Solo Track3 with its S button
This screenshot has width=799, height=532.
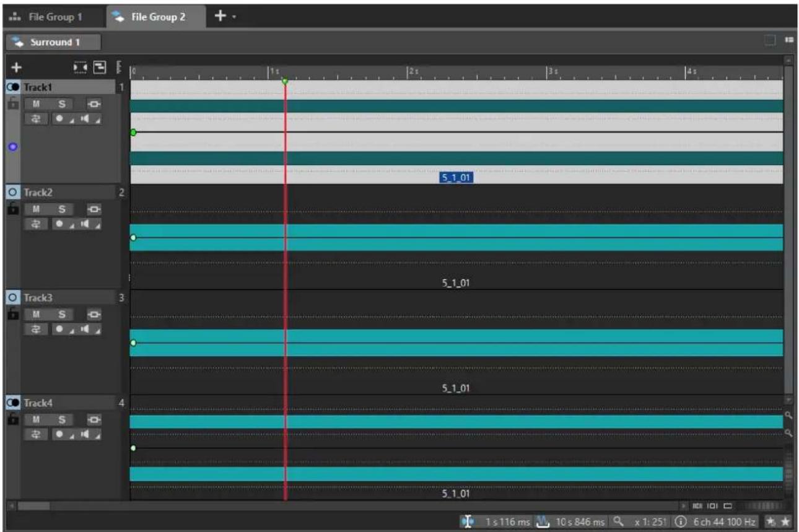tap(61, 315)
